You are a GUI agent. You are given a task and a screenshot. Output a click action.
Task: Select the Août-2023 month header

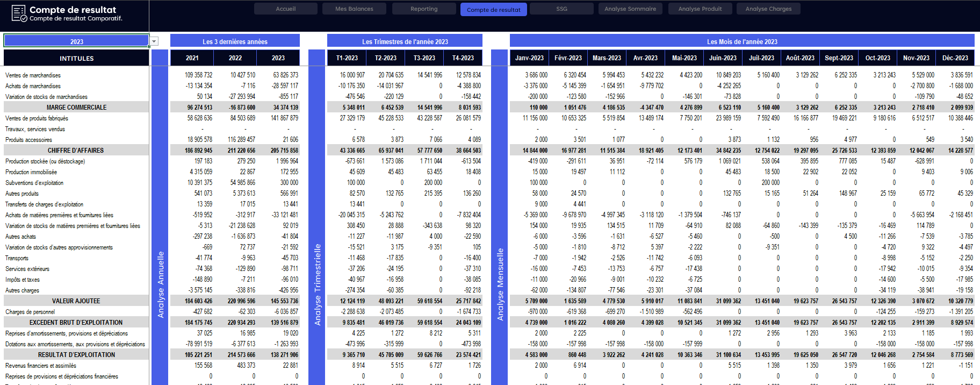tap(800, 58)
